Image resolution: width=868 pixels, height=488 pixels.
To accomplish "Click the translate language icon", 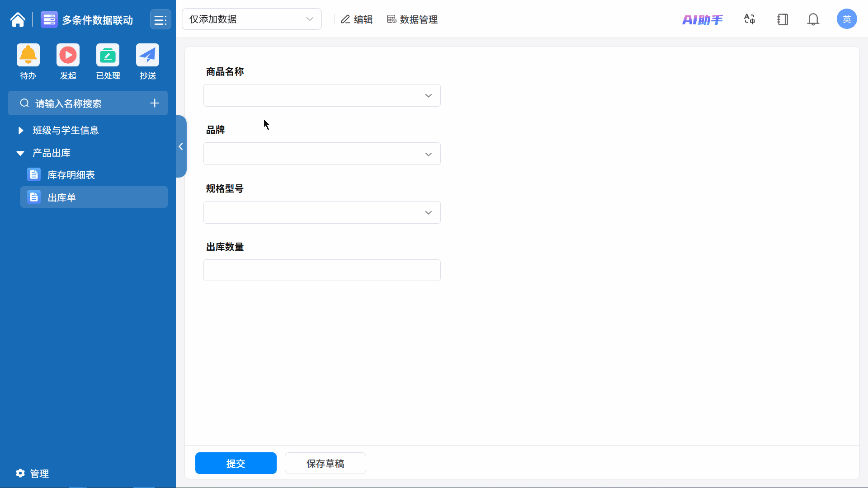I will click(750, 19).
